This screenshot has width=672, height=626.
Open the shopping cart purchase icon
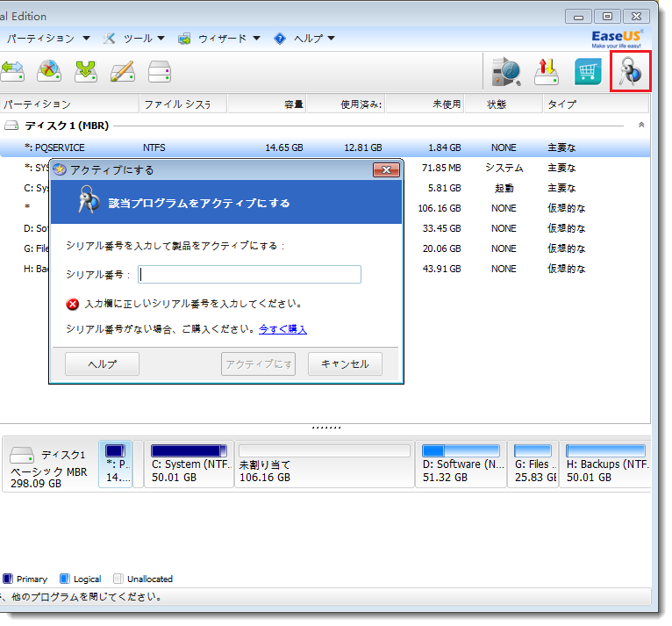click(x=588, y=71)
